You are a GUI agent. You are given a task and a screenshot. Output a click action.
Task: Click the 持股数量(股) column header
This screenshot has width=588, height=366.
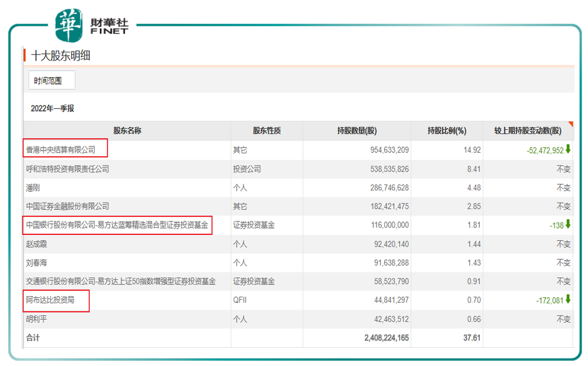357,130
